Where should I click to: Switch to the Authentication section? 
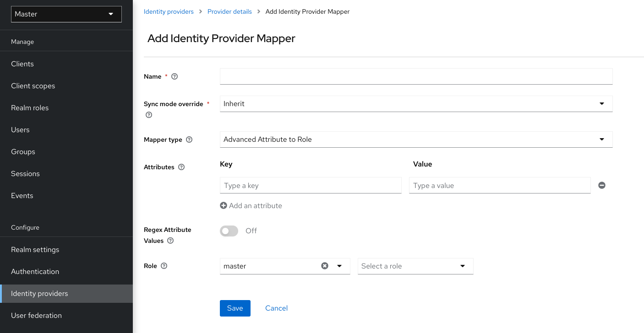[35, 271]
